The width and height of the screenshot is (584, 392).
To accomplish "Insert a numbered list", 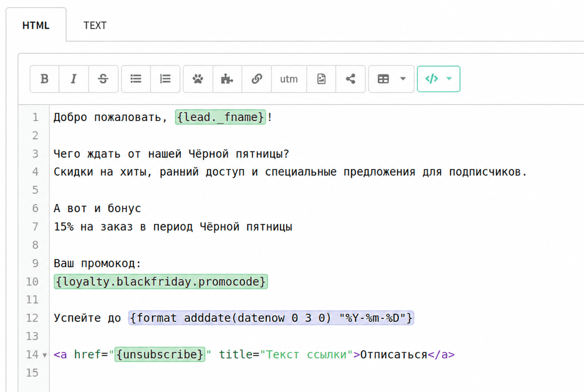I will click(x=165, y=79).
